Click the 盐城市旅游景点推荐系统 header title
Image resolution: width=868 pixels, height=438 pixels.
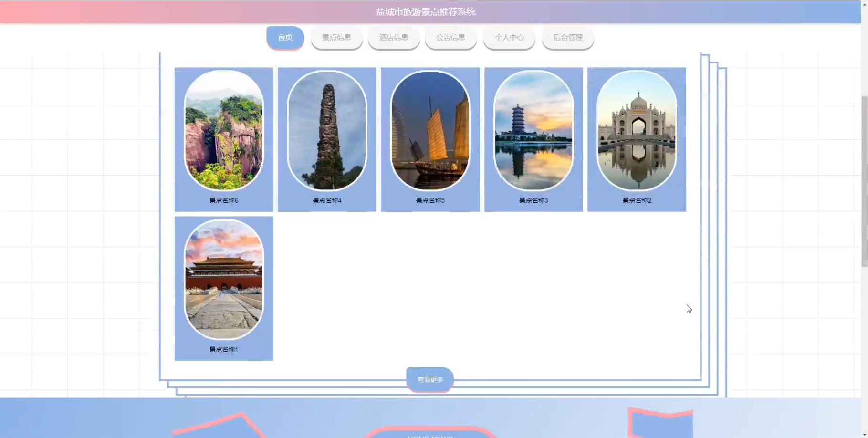pos(426,12)
